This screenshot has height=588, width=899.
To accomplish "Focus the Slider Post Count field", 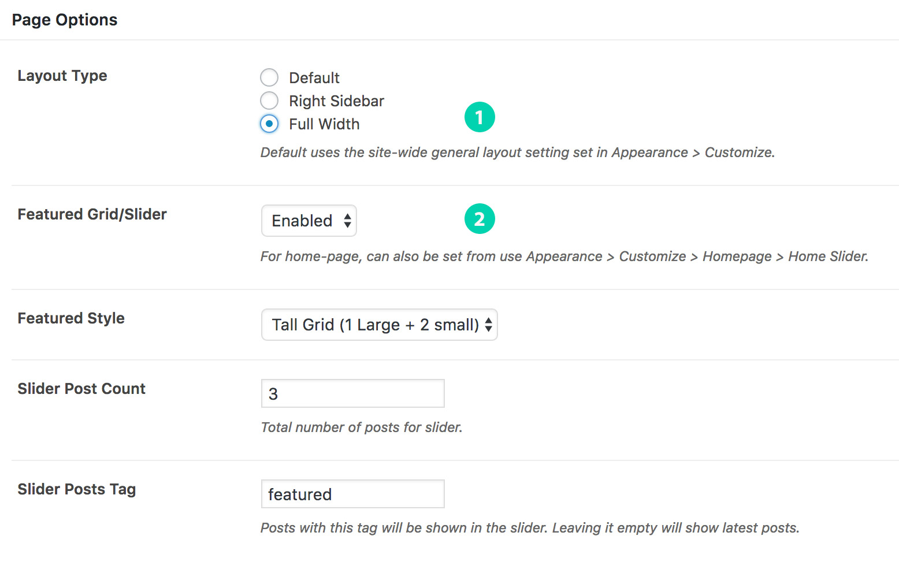I will [353, 393].
